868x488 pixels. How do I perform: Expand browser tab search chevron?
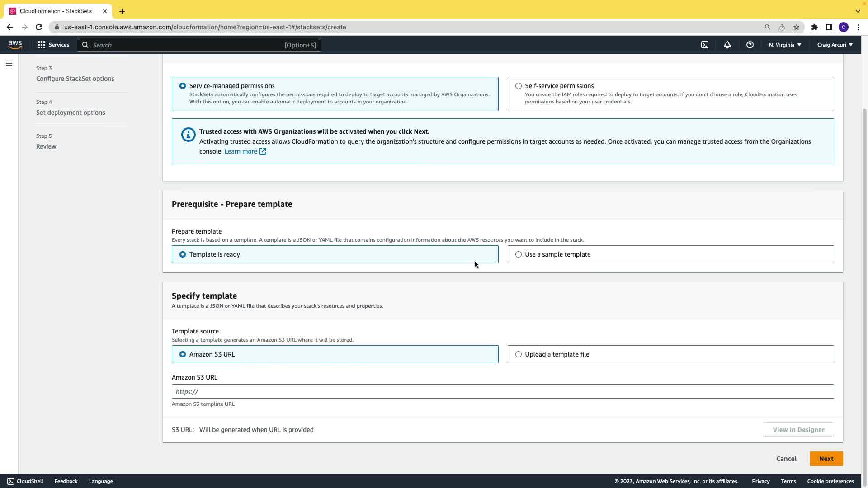coord(858,11)
